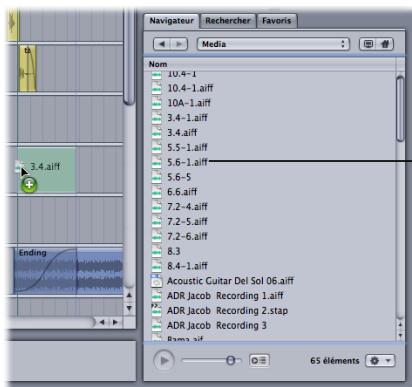The width and height of the screenshot is (412, 387).
Task: Click audio file icon beside 5.6-5
Action: [x=156, y=177]
